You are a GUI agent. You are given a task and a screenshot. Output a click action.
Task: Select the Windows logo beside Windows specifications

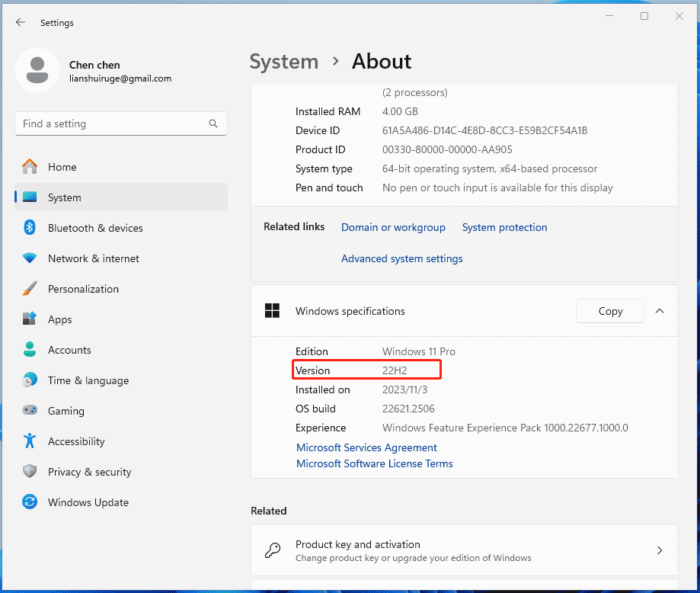tap(272, 311)
